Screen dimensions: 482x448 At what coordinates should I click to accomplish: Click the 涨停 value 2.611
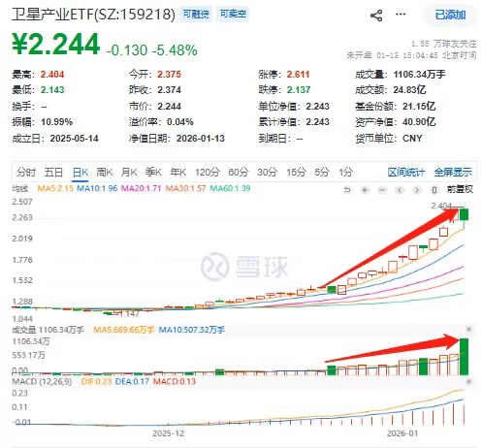click(x=298, y=75)
